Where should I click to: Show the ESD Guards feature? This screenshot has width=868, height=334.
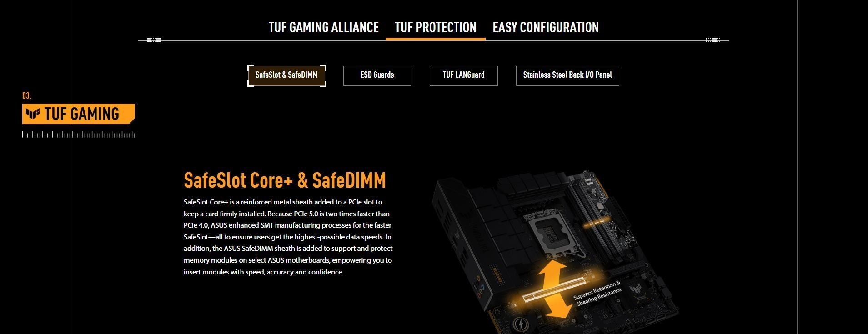(x=377, y=75)
